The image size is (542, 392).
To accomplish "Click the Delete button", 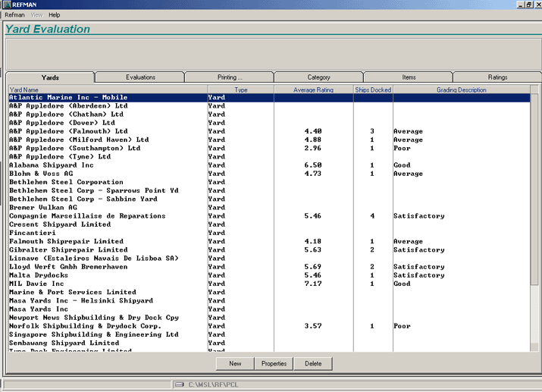I will click(313, 364).
